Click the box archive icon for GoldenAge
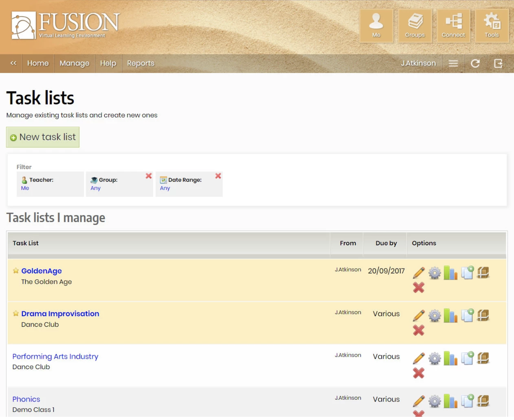 coord(483,273)
